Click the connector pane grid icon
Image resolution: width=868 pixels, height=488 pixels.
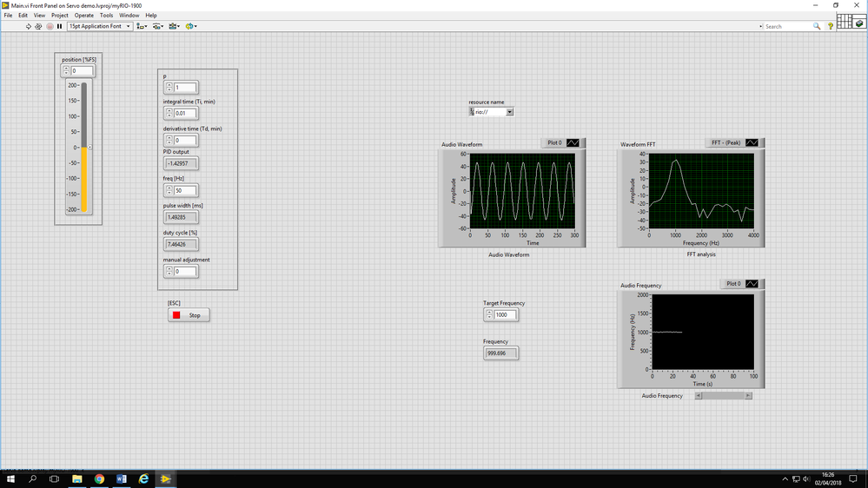click(845, 22)
